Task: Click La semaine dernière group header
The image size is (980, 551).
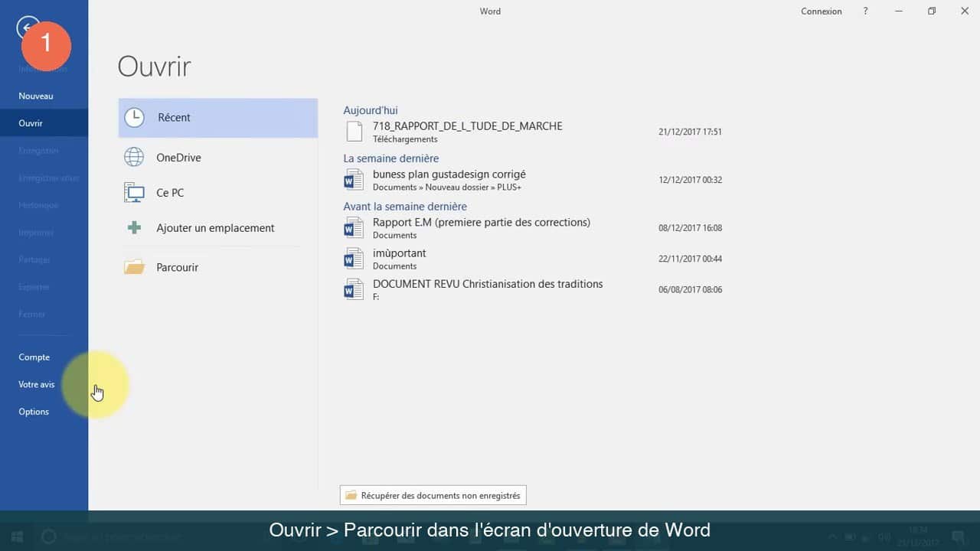Action: tap(391, 158)
